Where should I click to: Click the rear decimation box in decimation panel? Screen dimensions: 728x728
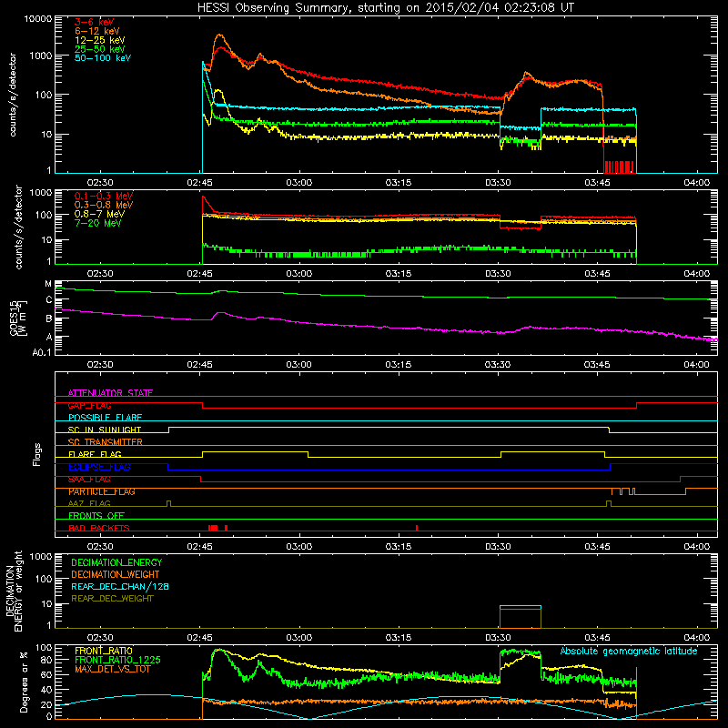point(520,617)
